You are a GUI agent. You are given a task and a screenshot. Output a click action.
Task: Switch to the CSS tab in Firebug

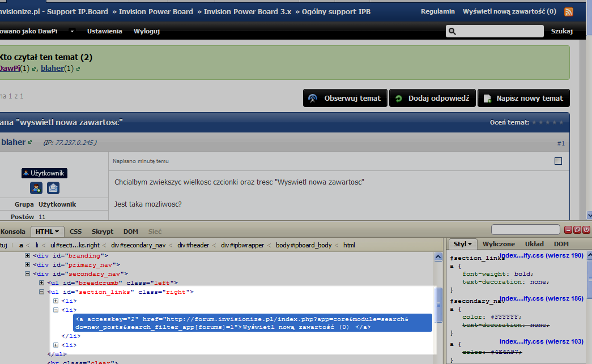point(75,232)
